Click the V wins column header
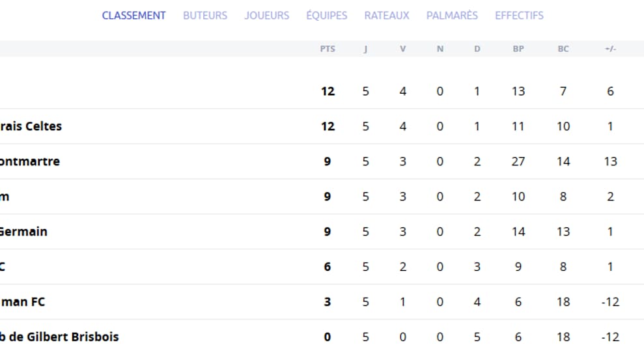 click(403, 49)
